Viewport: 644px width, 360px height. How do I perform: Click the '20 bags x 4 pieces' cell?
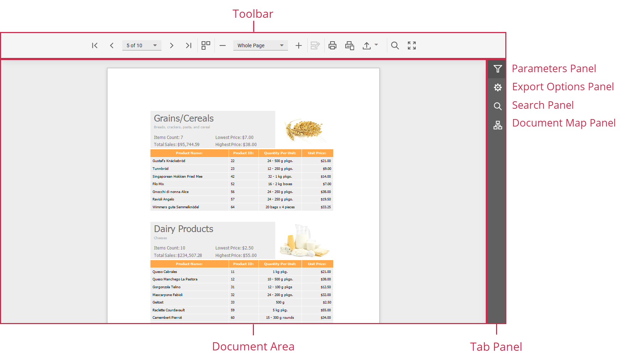[280, 207]
